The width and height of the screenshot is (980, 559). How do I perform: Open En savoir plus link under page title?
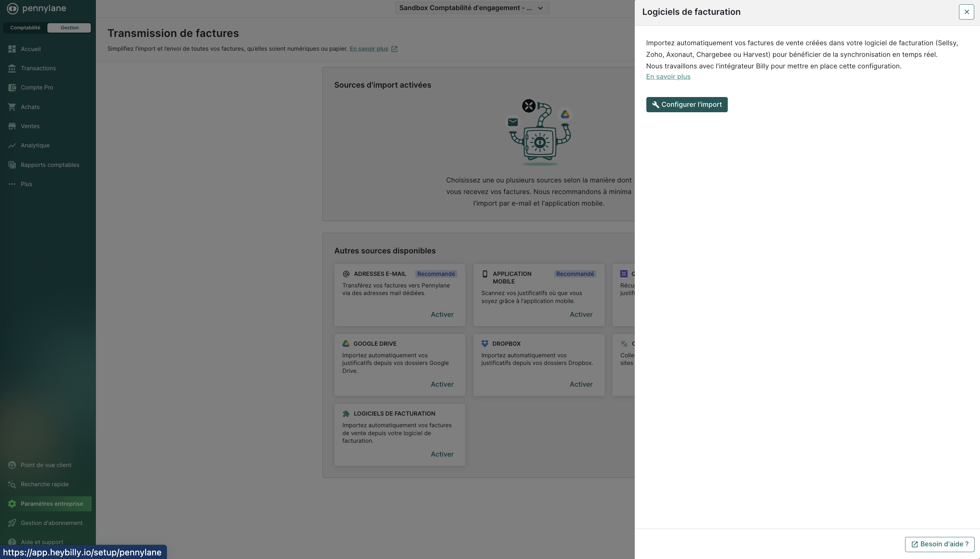369,49
